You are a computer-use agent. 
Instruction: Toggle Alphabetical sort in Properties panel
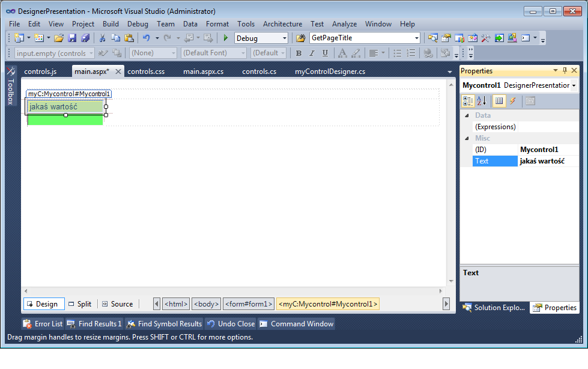tap(482, 100)
